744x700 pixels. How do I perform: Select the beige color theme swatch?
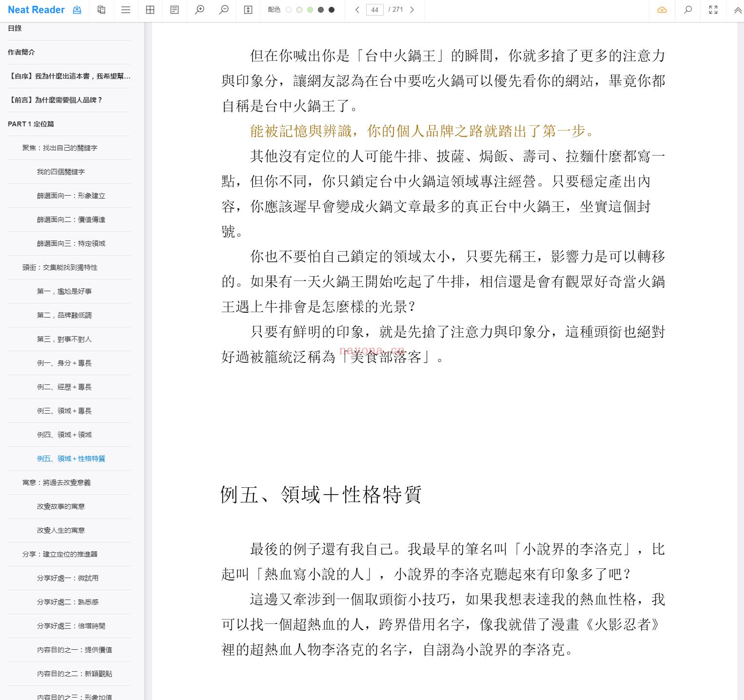[299, 10]
